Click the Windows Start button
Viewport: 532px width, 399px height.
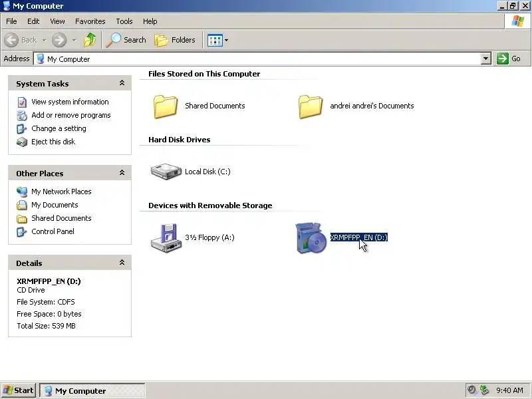(19, 390)
